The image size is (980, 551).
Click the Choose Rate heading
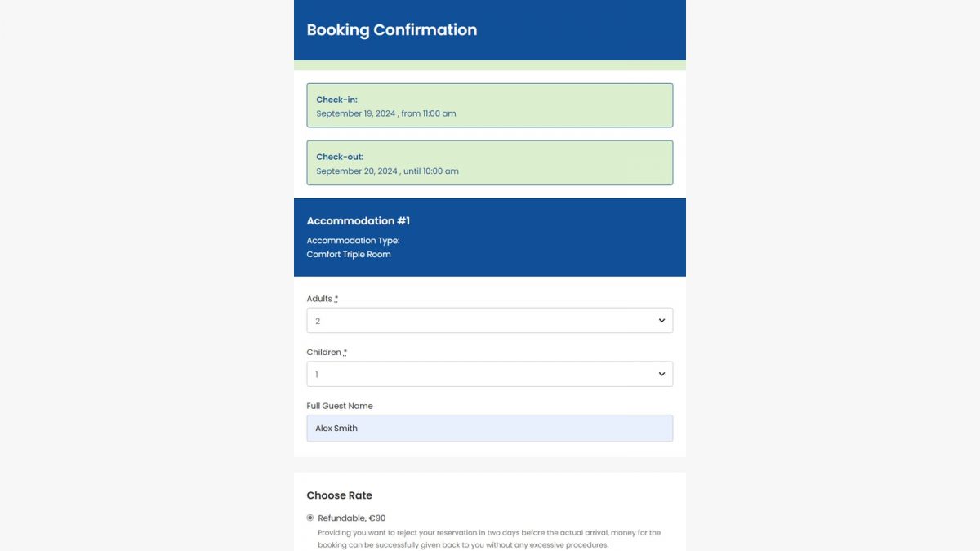[x=340, y=495]
